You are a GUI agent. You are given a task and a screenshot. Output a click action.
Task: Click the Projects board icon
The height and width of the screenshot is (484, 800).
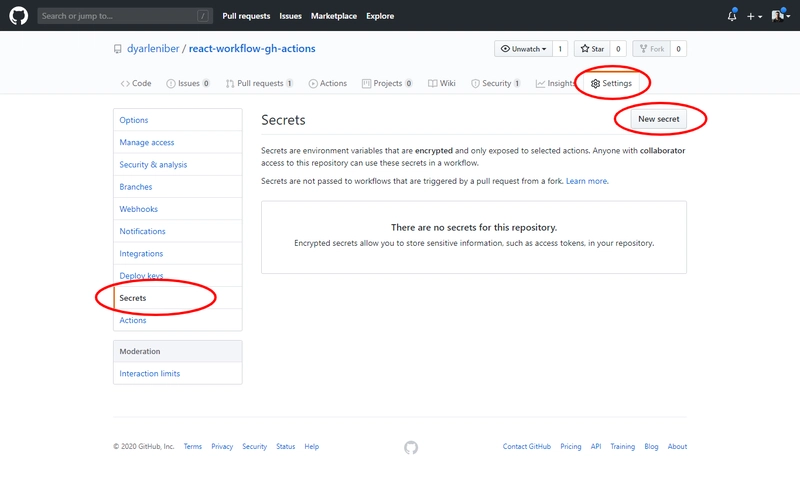click(366, 84)
